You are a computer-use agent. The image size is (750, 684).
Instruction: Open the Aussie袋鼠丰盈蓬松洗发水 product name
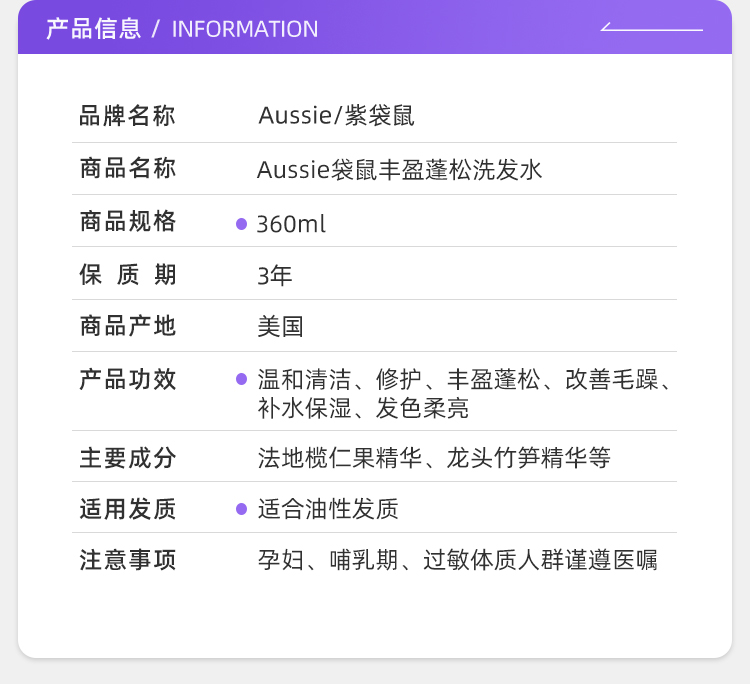tap(400, 169)
